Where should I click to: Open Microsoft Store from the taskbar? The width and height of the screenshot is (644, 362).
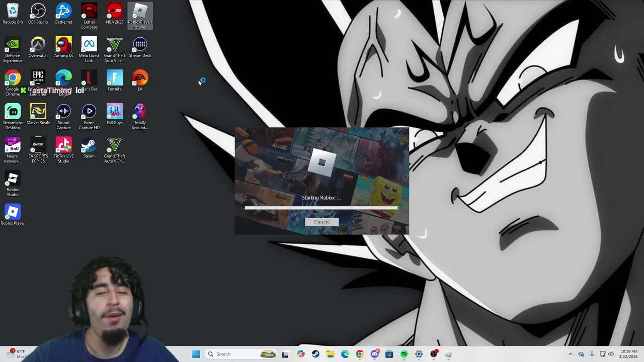click(x=389, y=354)
